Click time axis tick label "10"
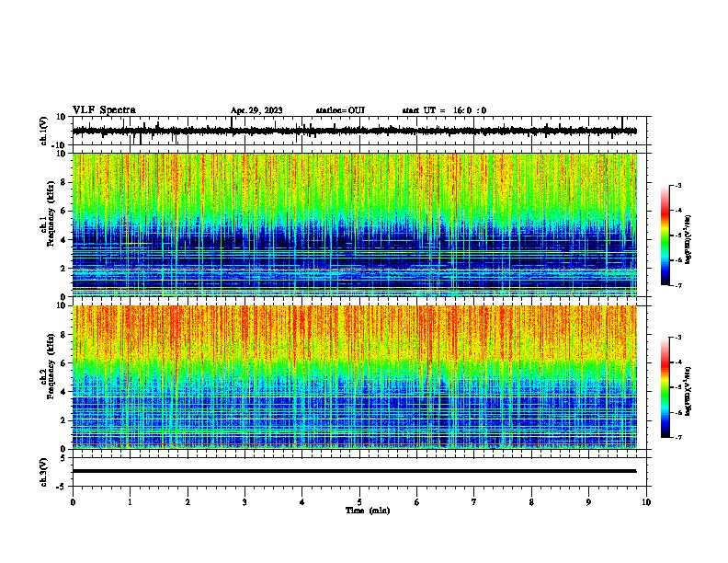The image size is (728, 563). pos(646,502)
